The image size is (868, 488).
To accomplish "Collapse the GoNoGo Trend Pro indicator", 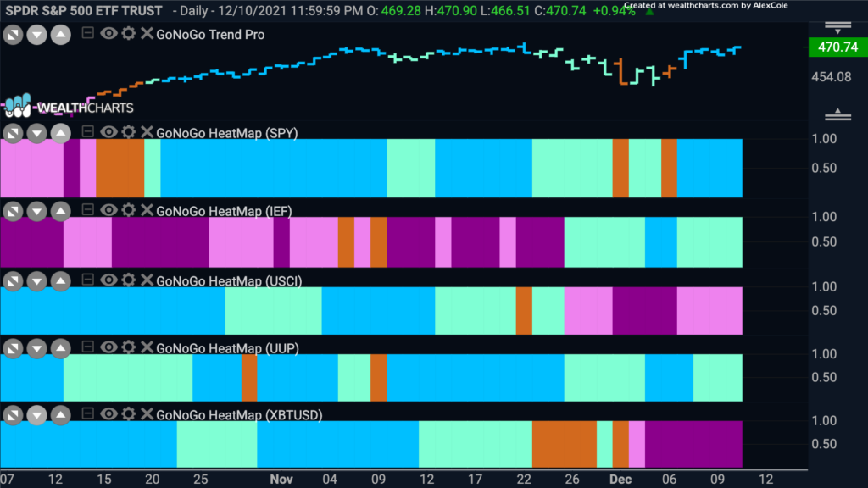I will coord(87,33).
